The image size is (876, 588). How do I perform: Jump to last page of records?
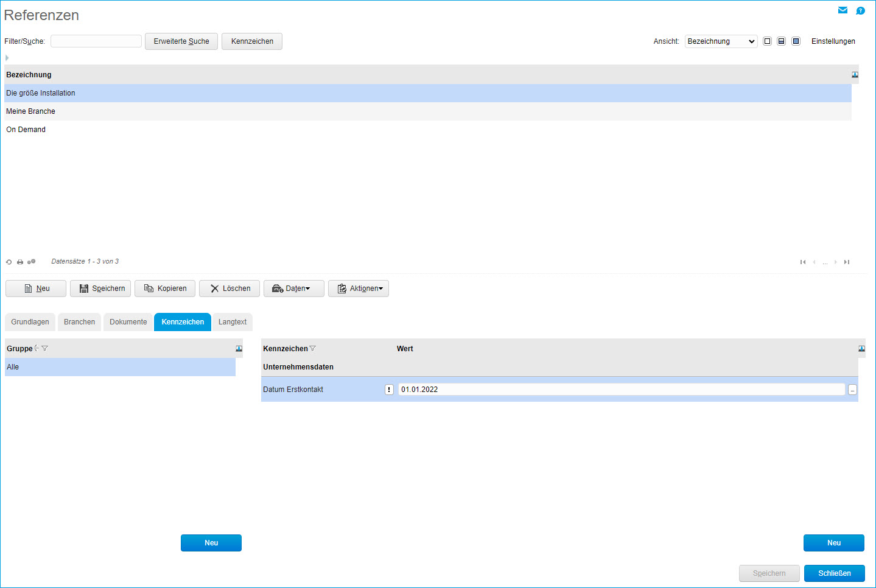click(x=846, y=262)
